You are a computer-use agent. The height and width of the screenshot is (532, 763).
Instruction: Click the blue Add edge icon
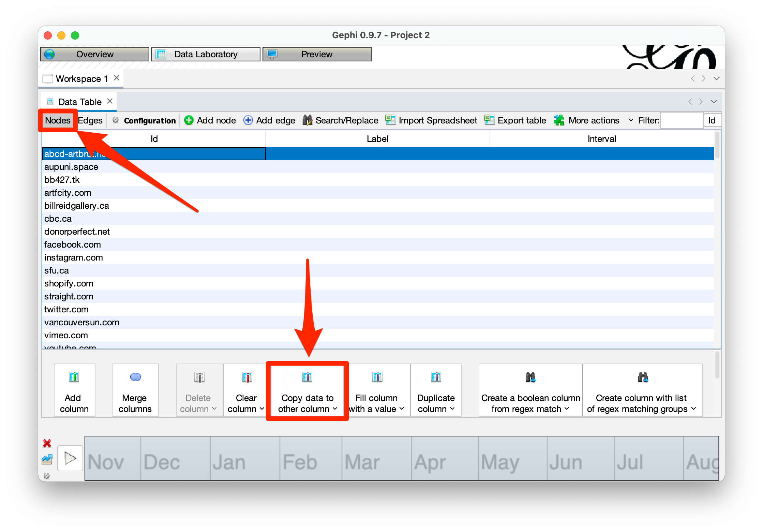click(x=248, y=120)
